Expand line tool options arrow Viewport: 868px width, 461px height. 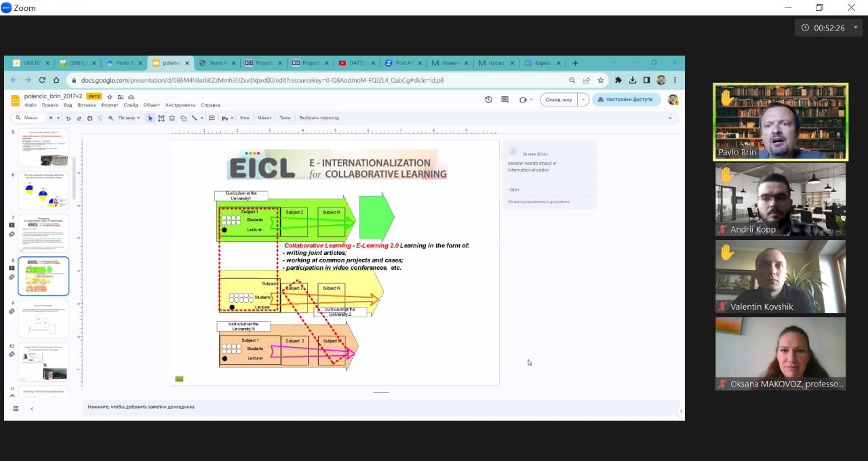point(202,118)
